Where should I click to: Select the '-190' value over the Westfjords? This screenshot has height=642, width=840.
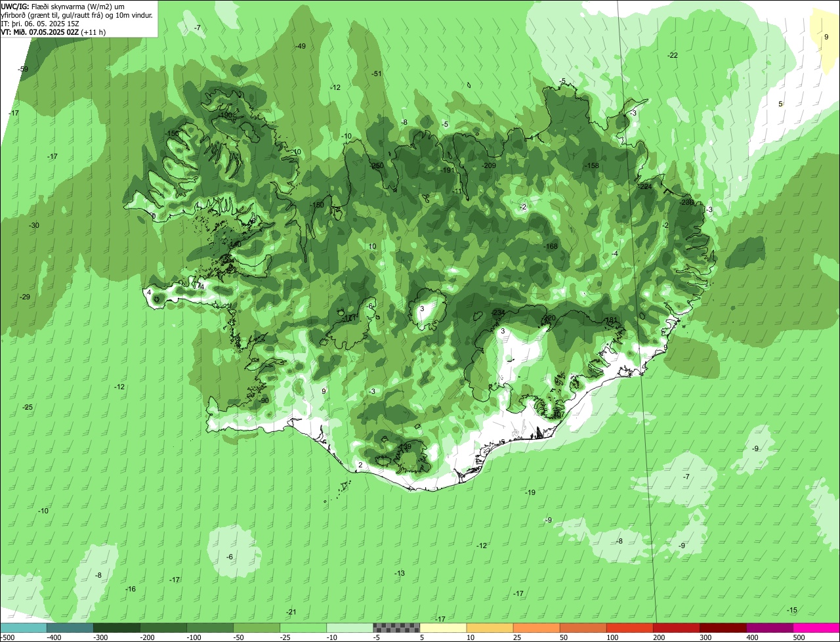(x=226, y=116)
